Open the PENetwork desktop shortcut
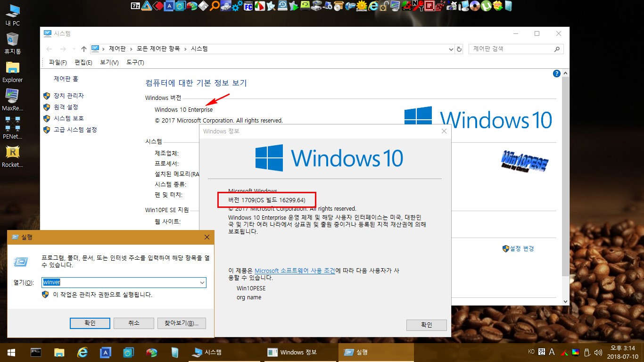Viewport: 644px width, 362px height. [x=12, y=128]
